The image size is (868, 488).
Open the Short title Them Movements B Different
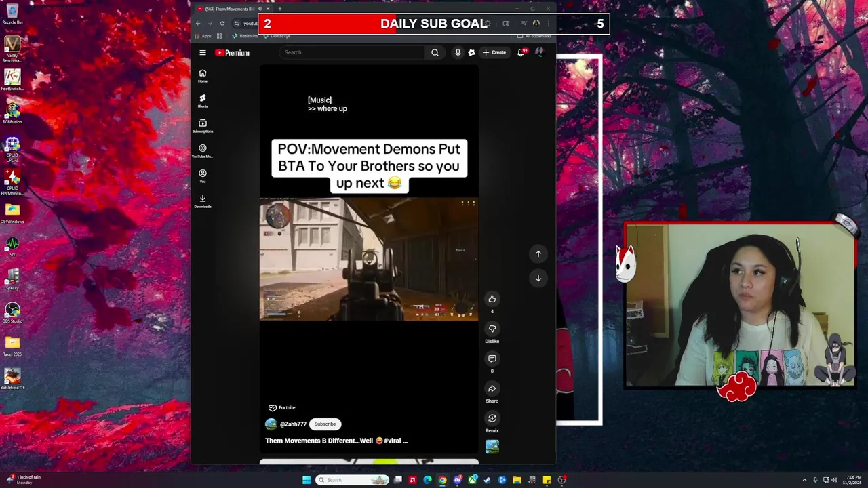(336, 441)
